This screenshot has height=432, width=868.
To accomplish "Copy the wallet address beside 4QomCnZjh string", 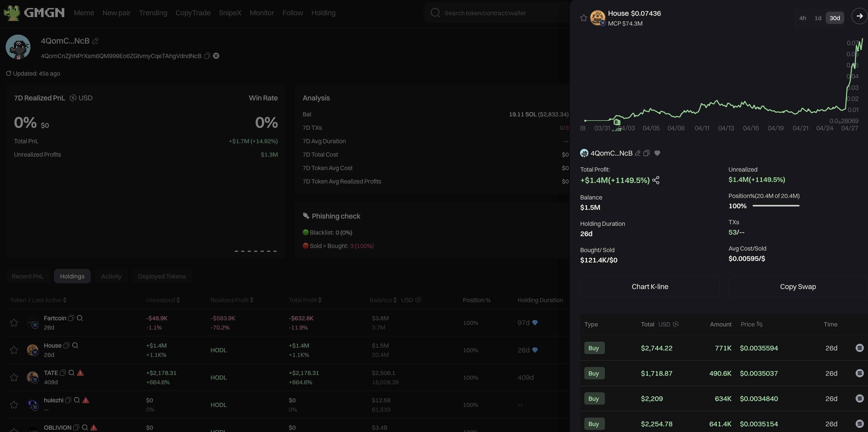I will coord(207,56).
